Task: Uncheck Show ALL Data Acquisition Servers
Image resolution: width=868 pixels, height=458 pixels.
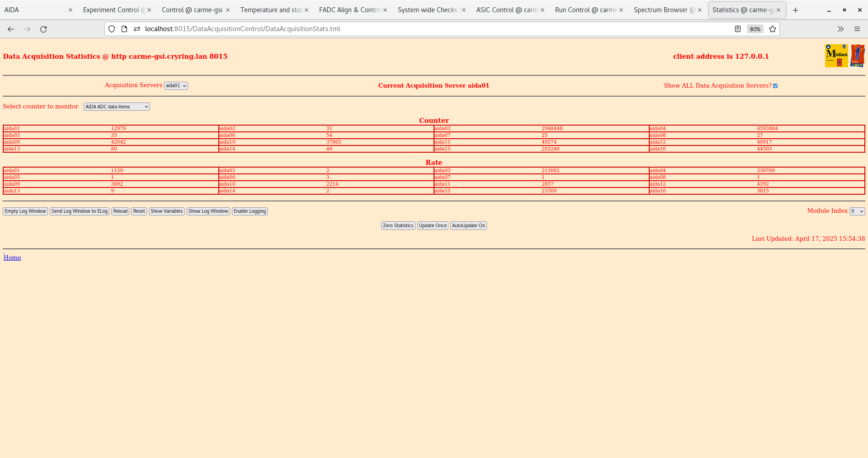Action: pos(776,85)
